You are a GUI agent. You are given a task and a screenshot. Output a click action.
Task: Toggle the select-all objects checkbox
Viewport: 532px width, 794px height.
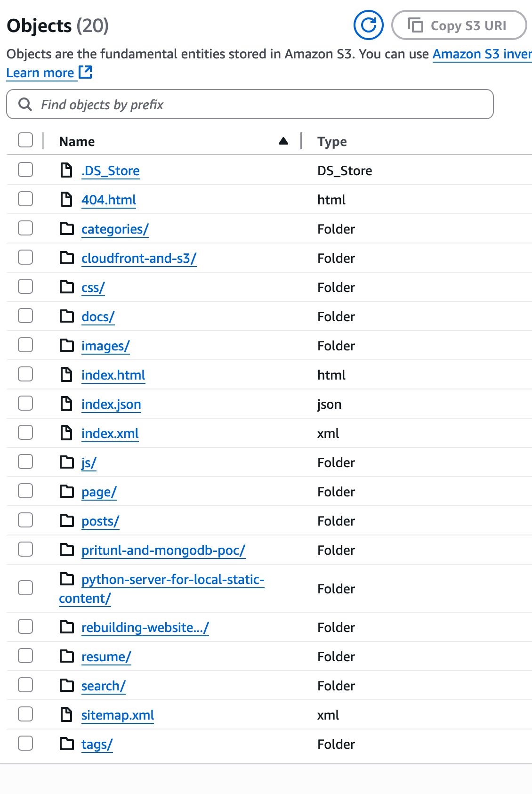pyautogui.click(x=25, y=140)
